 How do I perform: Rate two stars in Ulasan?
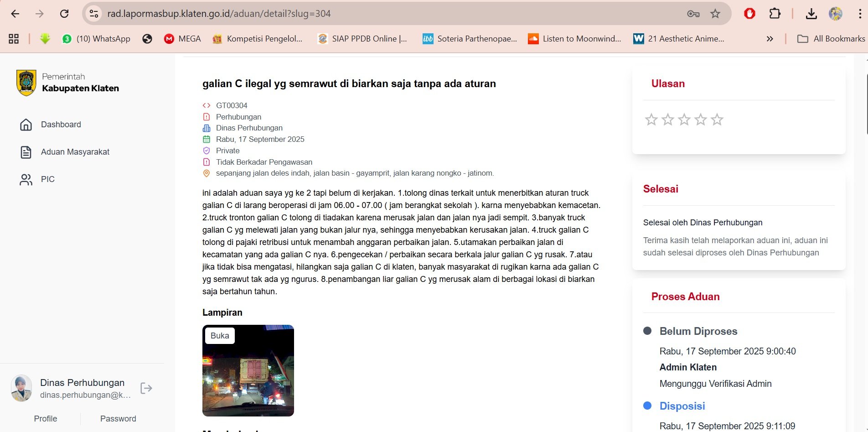point(668,120)
